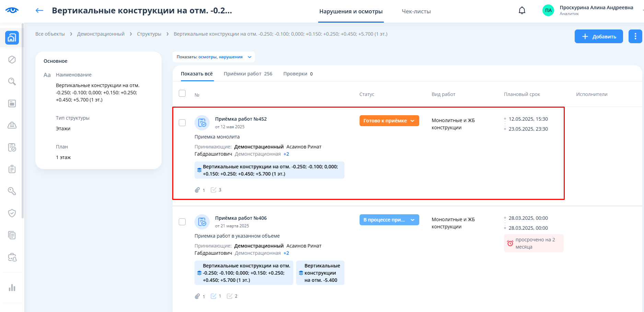Click the Добавить button
Viewport: 644px width, 312px height.
(x=599, y=36)
